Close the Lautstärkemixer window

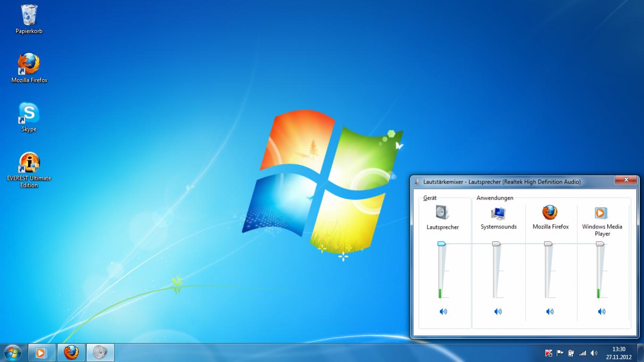point(626,180)
